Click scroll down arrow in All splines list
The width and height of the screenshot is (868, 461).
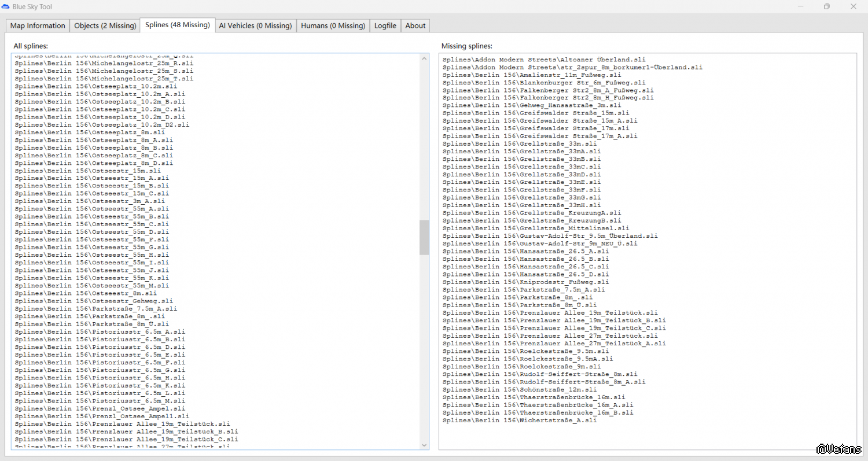424,445
